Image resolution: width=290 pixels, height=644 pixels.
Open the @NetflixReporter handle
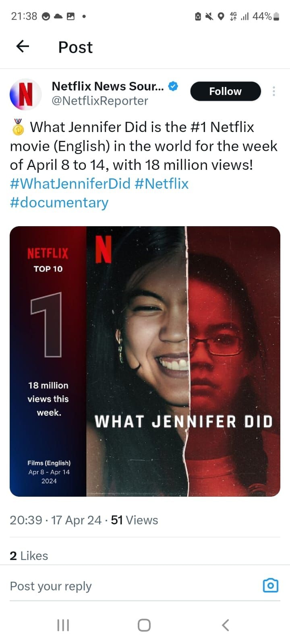[100, 101]
